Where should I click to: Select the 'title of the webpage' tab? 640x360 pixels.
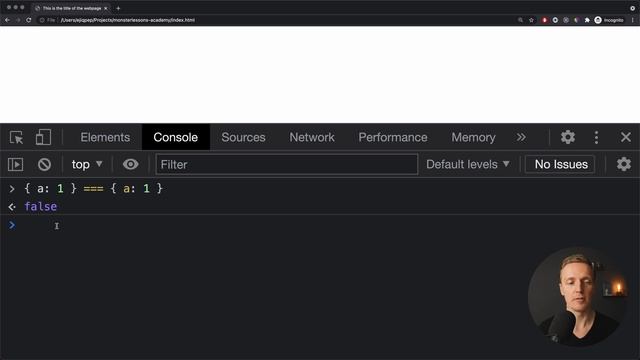click(71, 8)
